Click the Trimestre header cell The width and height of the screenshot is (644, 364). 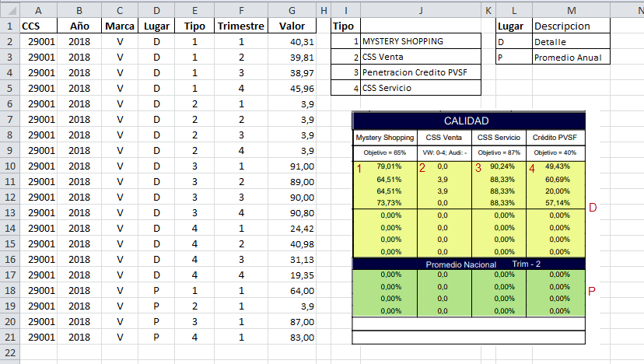(241, 26)
